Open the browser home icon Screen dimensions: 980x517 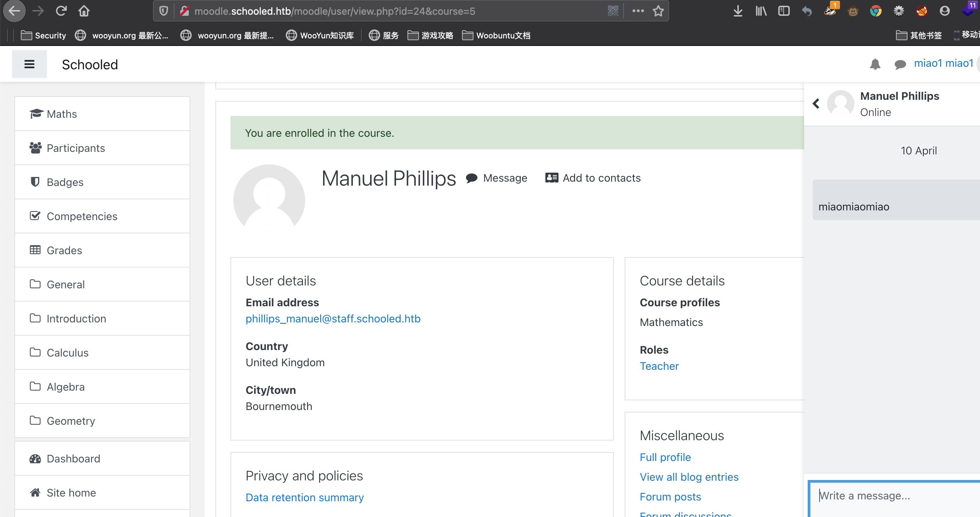coord(84,11)
